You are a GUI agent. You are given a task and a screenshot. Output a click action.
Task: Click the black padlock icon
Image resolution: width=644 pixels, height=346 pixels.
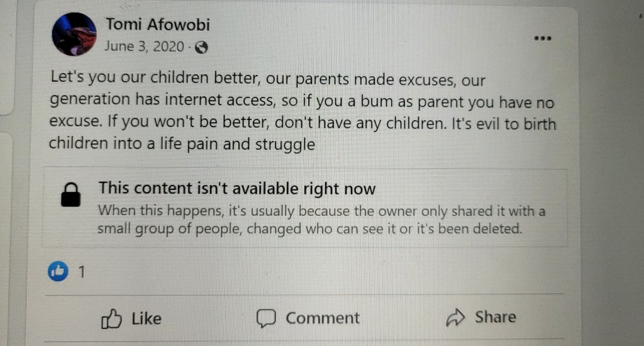pos(70,195)
